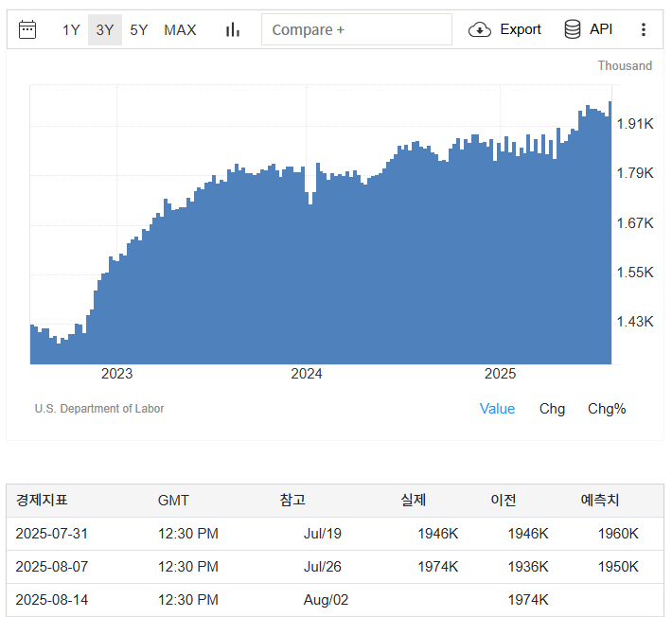Click the Compare + input field
Screen dimensions: 672x617
pyautogui.click(x=356, y=29)
